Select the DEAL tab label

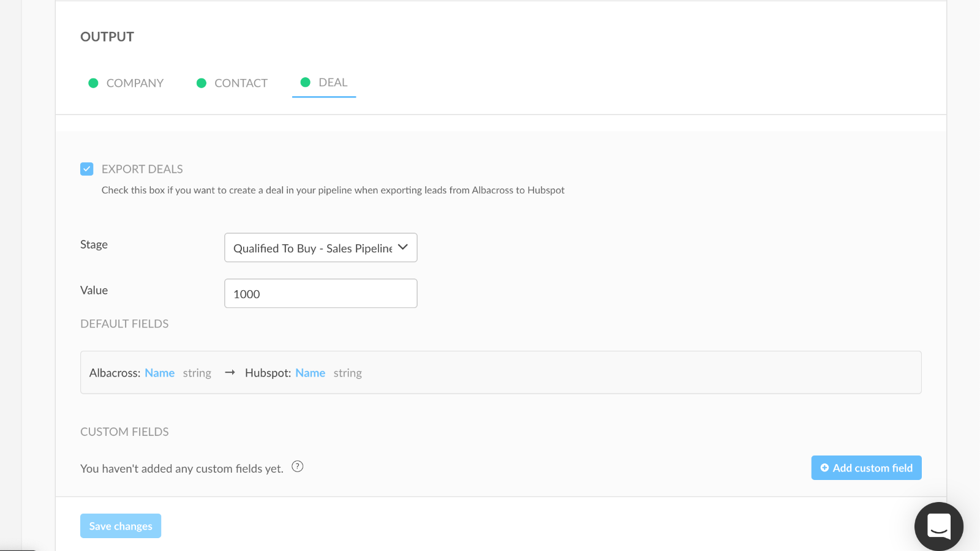pyautogui.click(x=333, y=83)
